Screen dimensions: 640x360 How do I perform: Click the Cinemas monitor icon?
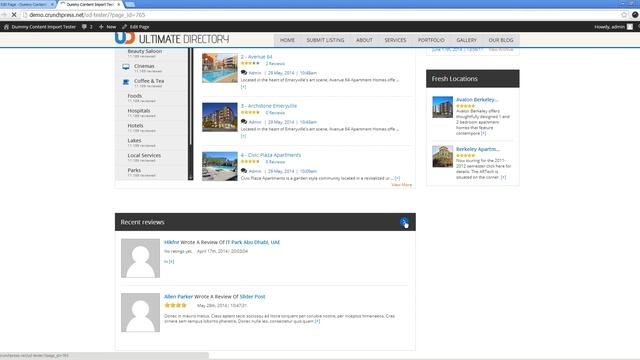(126, 67)
